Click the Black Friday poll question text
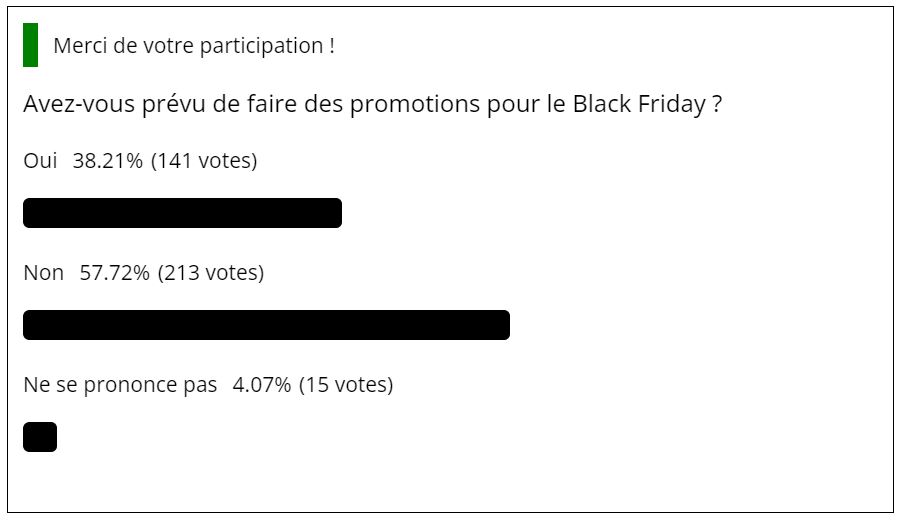The height and width of the screenshot is (521, 902). coord(372,104)
